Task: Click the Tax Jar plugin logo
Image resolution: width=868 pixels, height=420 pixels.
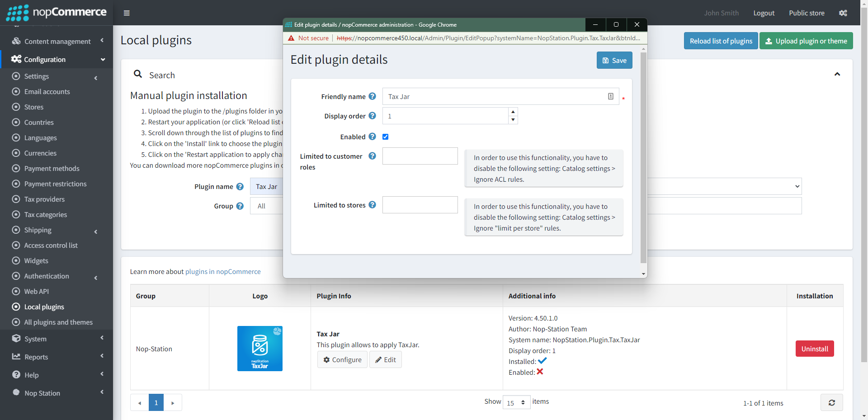Action: point(260,349)
